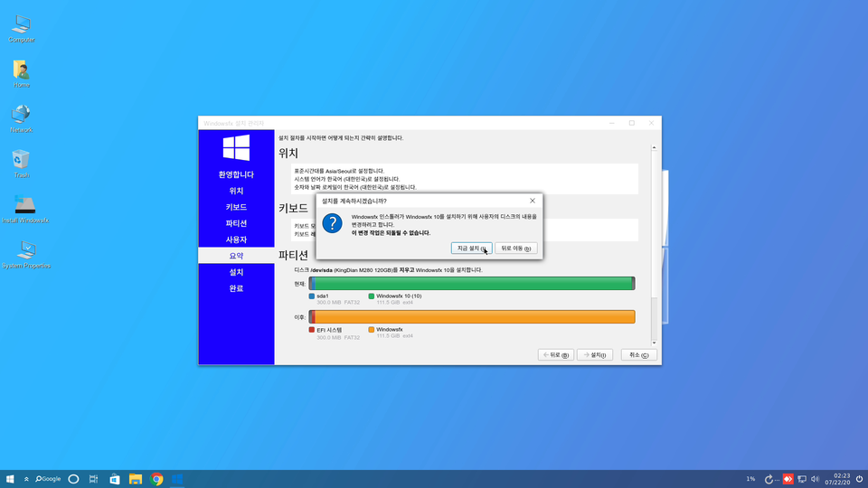
Task: Click the update refresh tray icon
Action: [x=769, y=479]
